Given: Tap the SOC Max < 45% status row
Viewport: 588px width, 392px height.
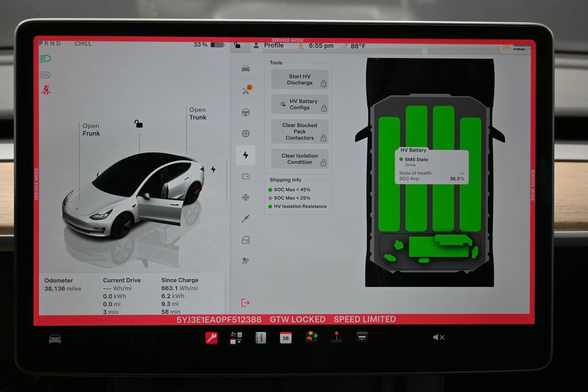Looking at the screenshot, I should point(289,189).
